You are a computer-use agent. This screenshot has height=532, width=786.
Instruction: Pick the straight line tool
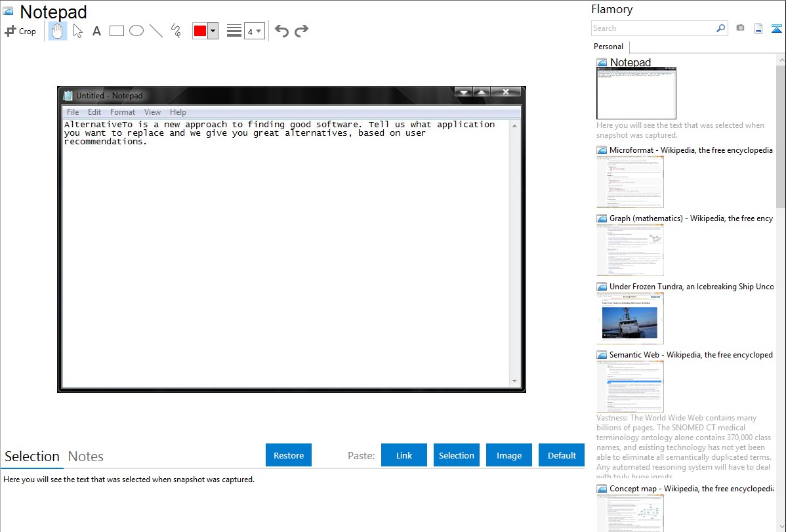pyautogui.click(x=156, y=31)
